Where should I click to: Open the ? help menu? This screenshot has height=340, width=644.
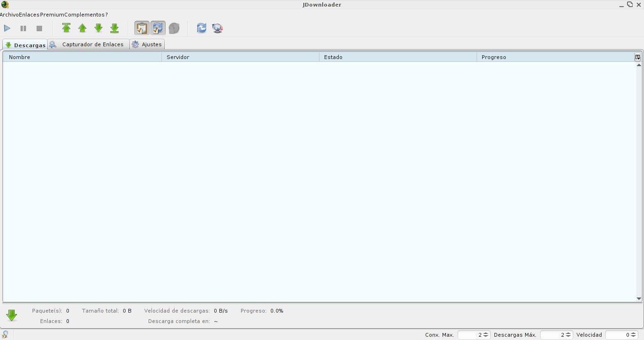tap(107, 15)
